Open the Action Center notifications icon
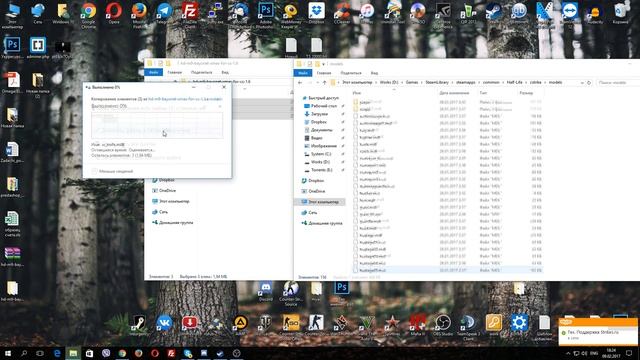This screenshot has height=360, width=640. pos(629,353)
